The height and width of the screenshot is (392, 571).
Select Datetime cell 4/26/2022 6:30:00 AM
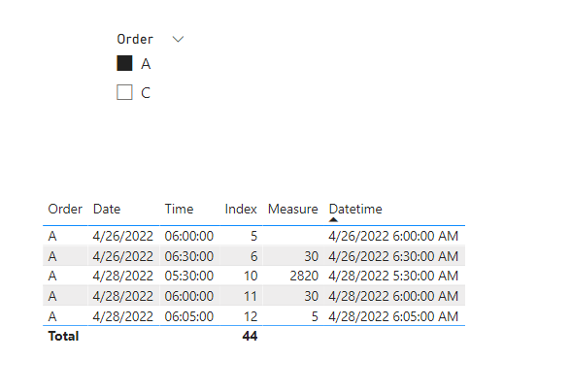393,256
